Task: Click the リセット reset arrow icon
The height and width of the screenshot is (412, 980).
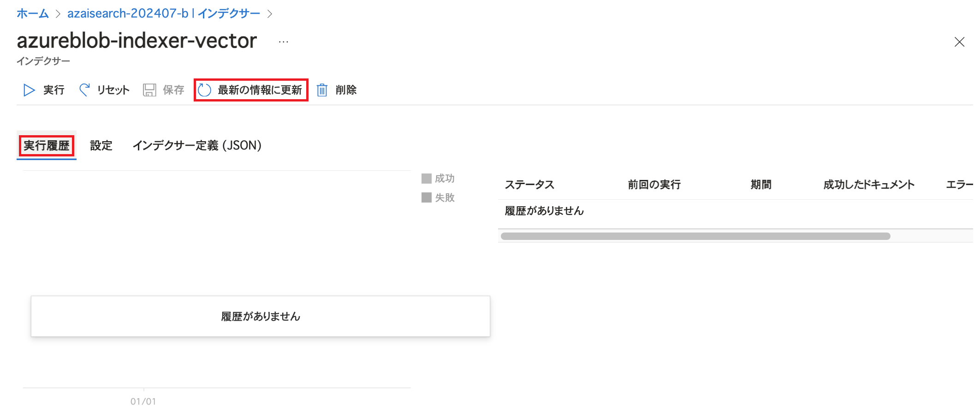Action: 84,90
